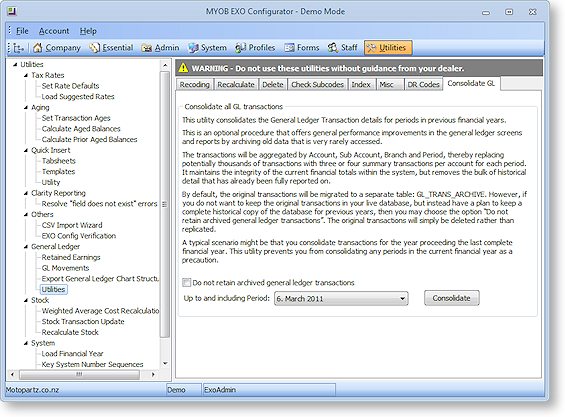The width and height of the screenshot is (565, 417).
Task: Collapse the Others tree node
Action: click(26, 214)
